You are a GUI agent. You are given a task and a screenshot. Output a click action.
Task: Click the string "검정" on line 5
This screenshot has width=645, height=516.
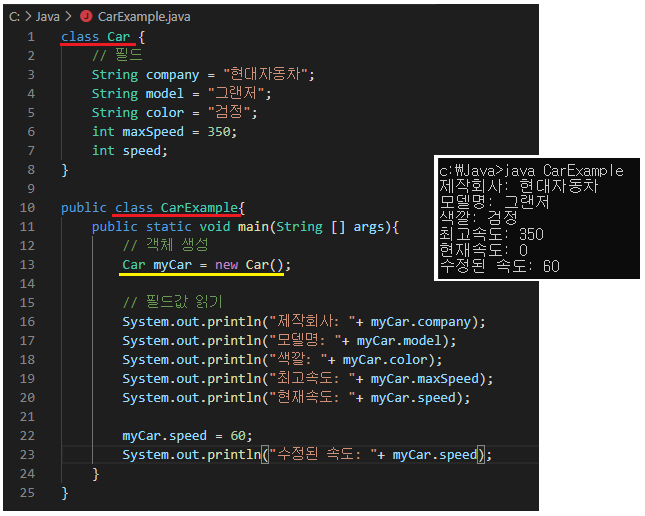[x=229, y=112]
